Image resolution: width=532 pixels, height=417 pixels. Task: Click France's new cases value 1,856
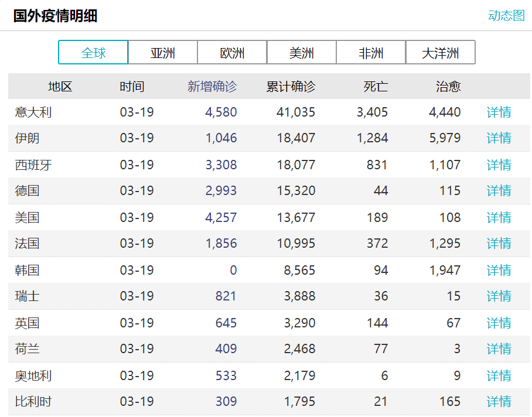(x=221, y=244)
